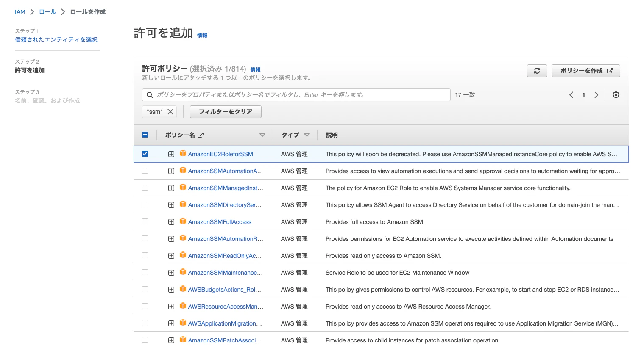The height and width of the screenshot is (348, 644).
Task: Select the AmazonSSMMaintenance… checkbox
Action: point(145,272)
